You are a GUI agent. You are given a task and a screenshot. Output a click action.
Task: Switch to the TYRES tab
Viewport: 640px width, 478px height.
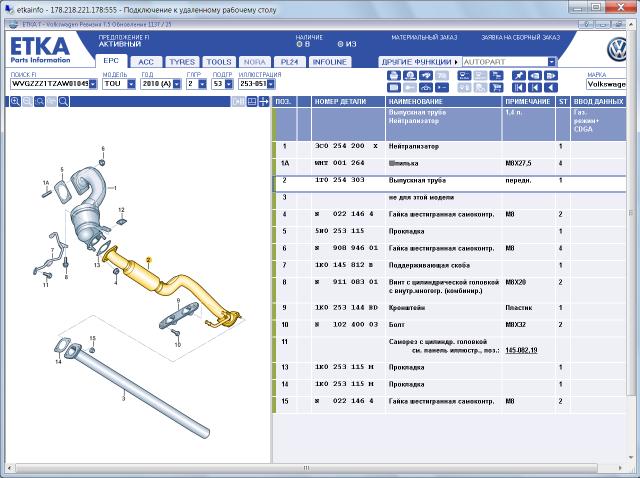[x=182, y=62]
